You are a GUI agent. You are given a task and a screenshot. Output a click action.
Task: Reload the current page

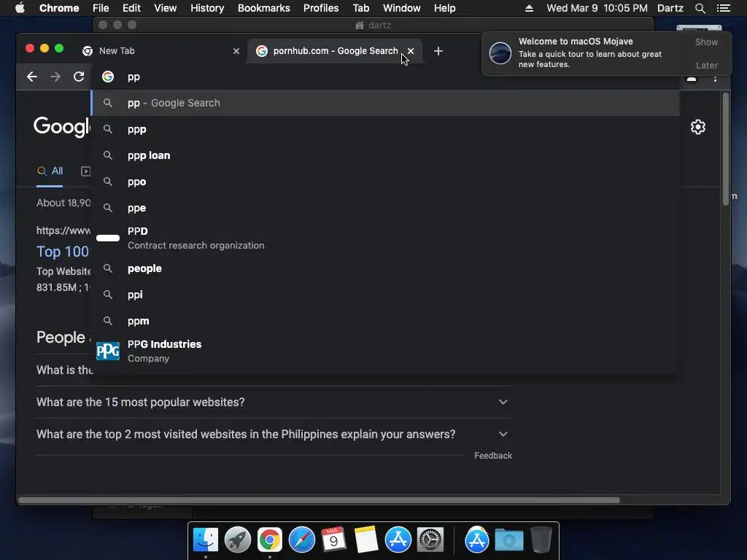tap(79, 77)
